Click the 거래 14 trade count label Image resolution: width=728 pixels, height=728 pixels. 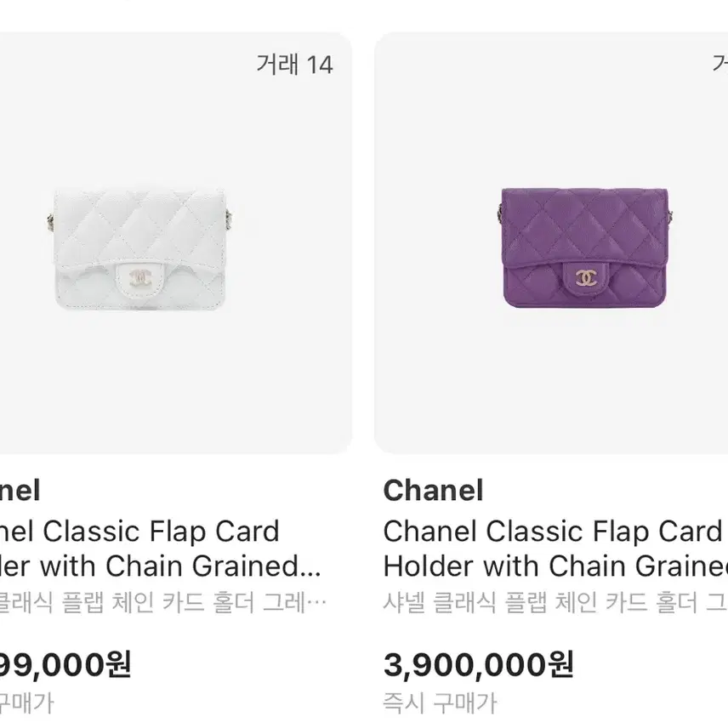294,65
